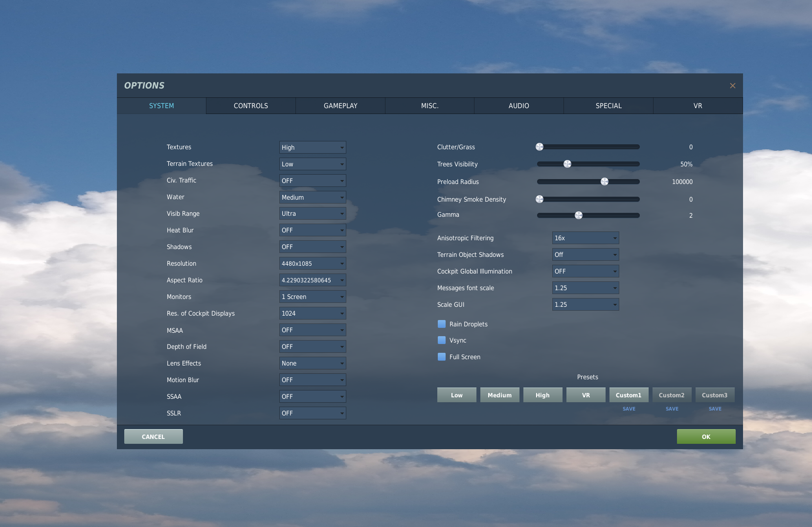
Task: Open the Scale GUI dropdown
Action: (585, 305)
